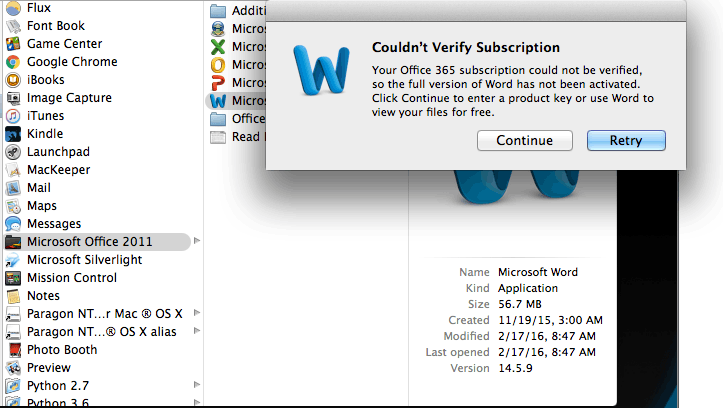Image resolution: width=723 pixels, height=408 pixels.
Task: Select the Microsoft Silverlight icon
Action: click(x=13, y=260)
